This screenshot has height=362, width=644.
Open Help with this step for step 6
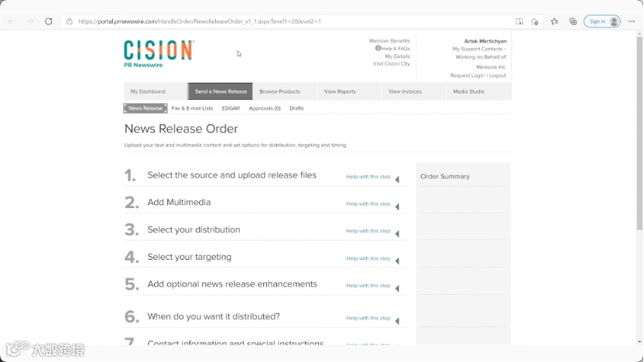click(x=368, y=318)
